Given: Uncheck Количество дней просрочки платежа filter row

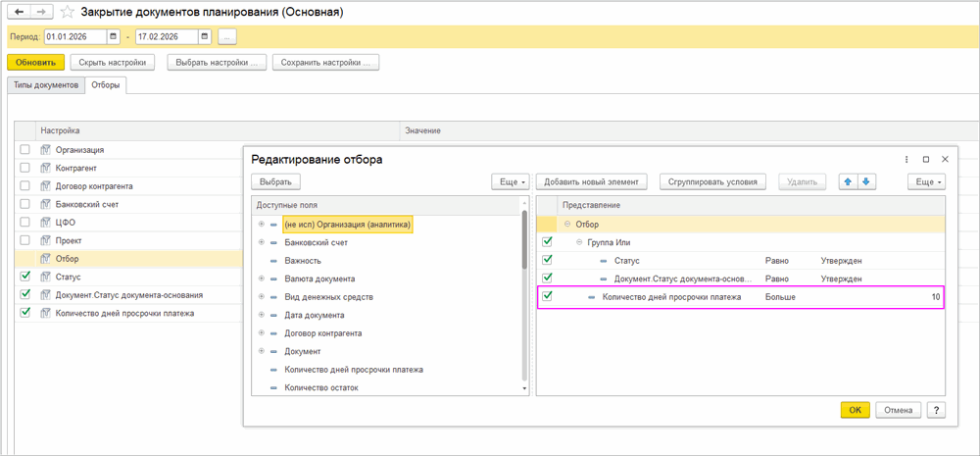Looking at the screenshot, I should [x=547, y=296].
